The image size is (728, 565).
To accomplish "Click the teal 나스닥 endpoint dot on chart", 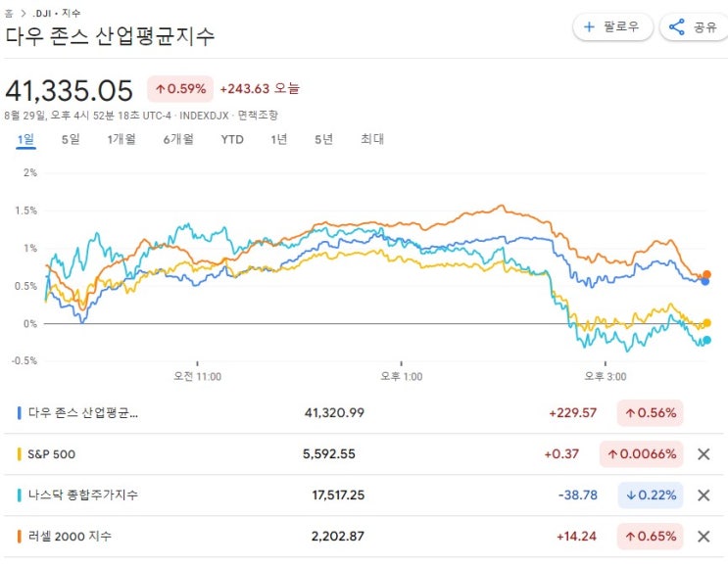I will pos(706,341).
